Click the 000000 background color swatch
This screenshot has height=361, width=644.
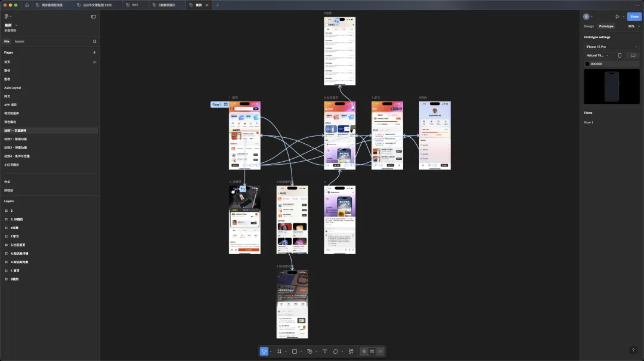pyautogui.click(x=587, y=64)
